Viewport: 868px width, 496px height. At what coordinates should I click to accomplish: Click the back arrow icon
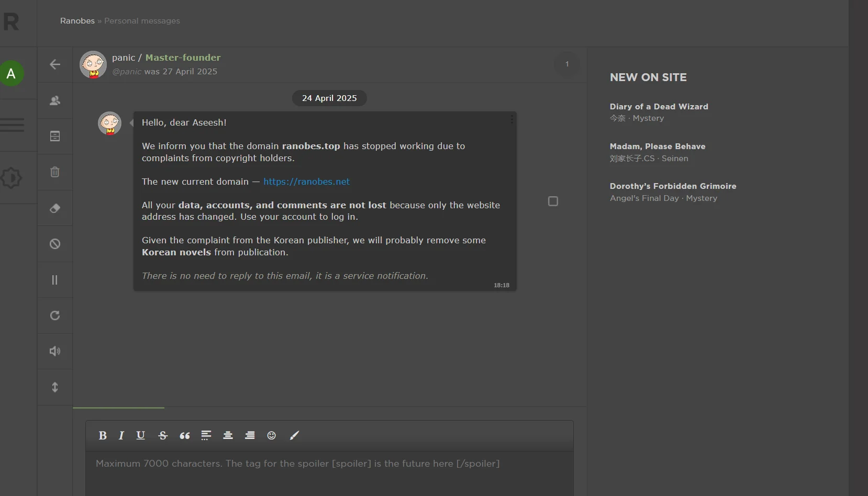click(55, 64)
